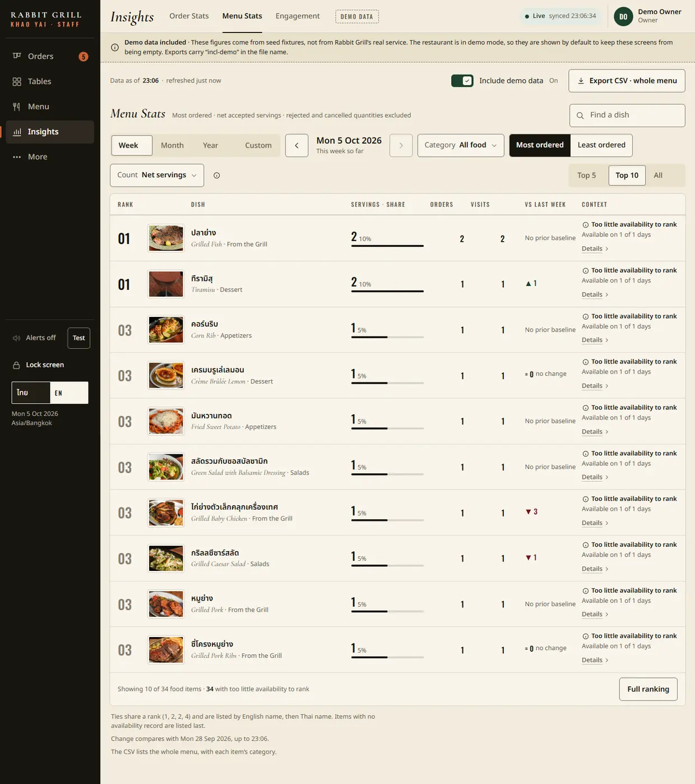Open the Category All food dropdown
Screen dimensions: 695x784
461,145
